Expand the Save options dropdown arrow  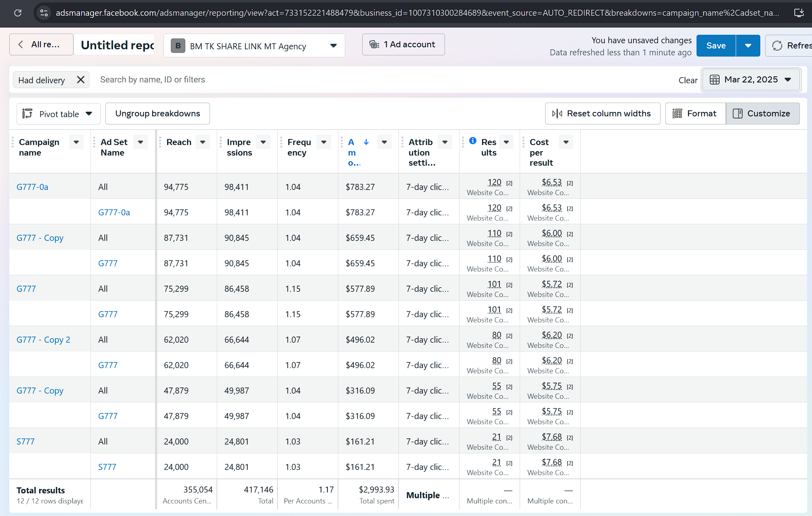click(748, 46)
